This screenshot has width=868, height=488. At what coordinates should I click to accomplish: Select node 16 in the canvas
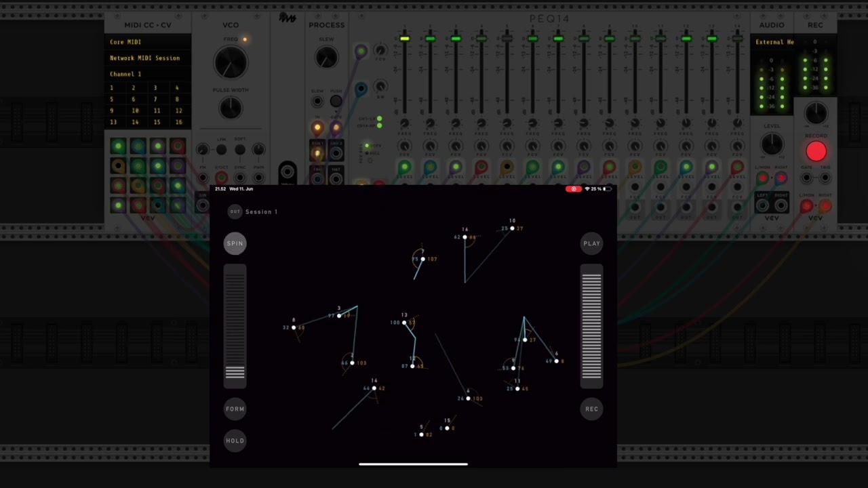tap(465, 237)
